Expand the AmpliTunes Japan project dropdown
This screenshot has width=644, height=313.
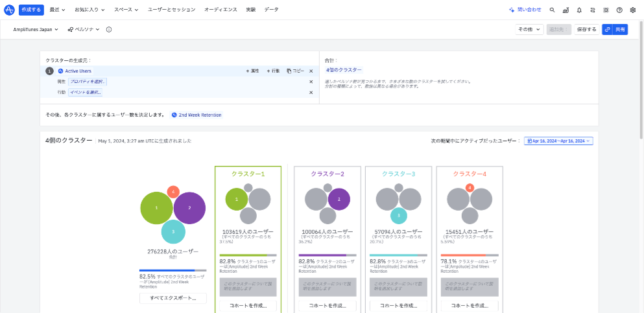[x=36, y=29]
